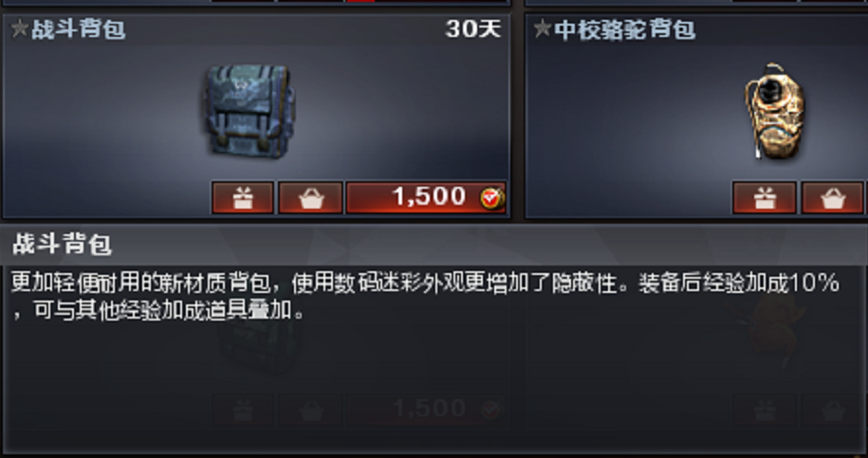Screen dimensions: 868x458
Task: Add 战斗背包 to the shopping basket
Action: pos(310,197)
